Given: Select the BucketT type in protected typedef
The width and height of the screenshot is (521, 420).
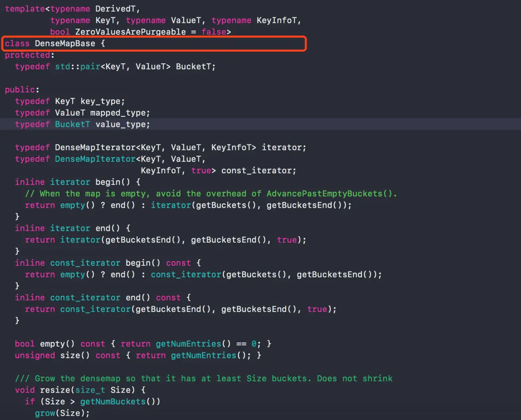Looking at the screenshot, I should pos(195,66).
